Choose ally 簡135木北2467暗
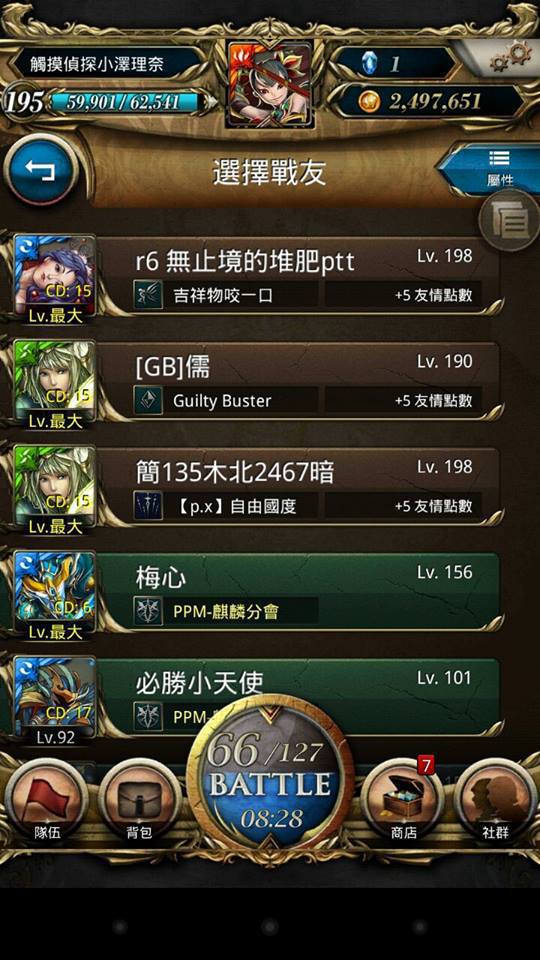Image resolution: width=540 pixels, height=960 pixels. pos(257,487)
